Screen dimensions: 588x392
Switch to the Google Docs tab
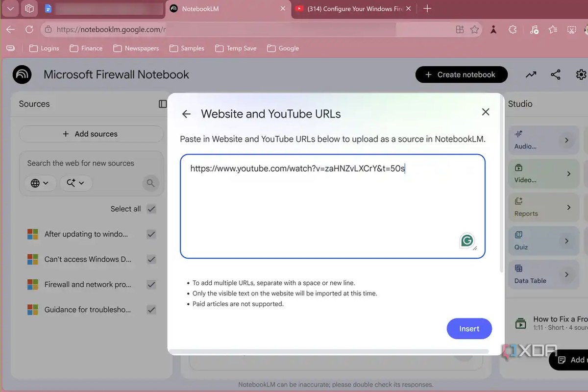103,9
